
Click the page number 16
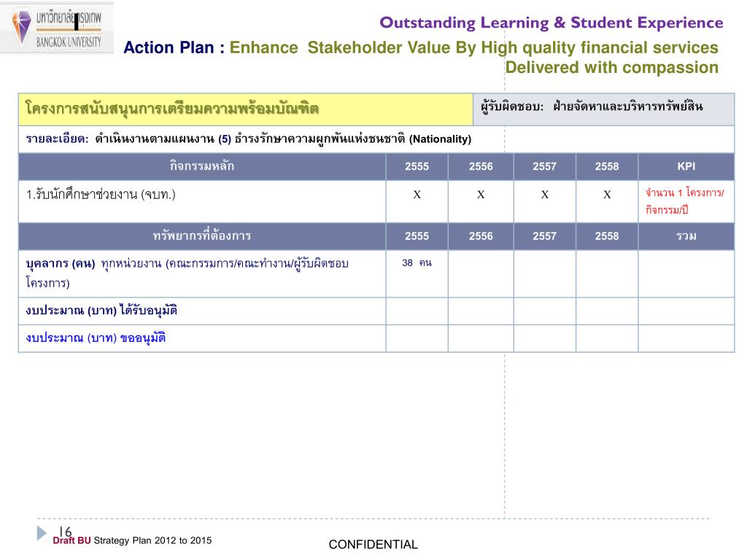click(x=65, y=531)
